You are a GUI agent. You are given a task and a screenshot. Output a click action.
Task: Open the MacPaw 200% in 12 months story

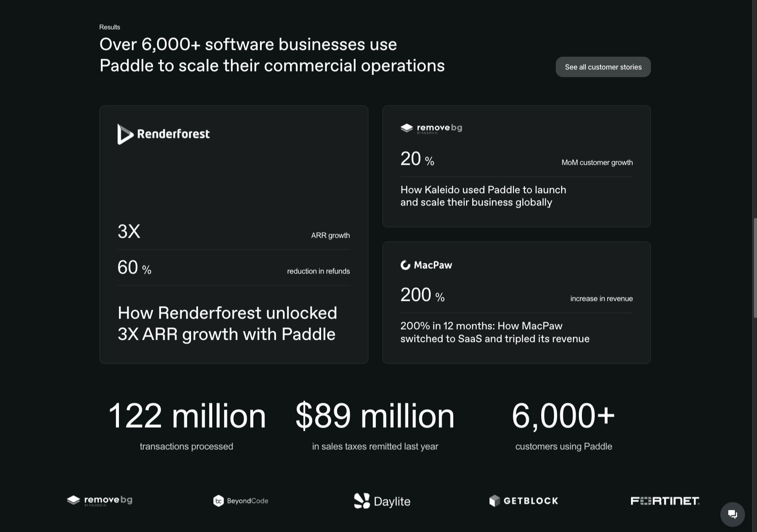495,332
